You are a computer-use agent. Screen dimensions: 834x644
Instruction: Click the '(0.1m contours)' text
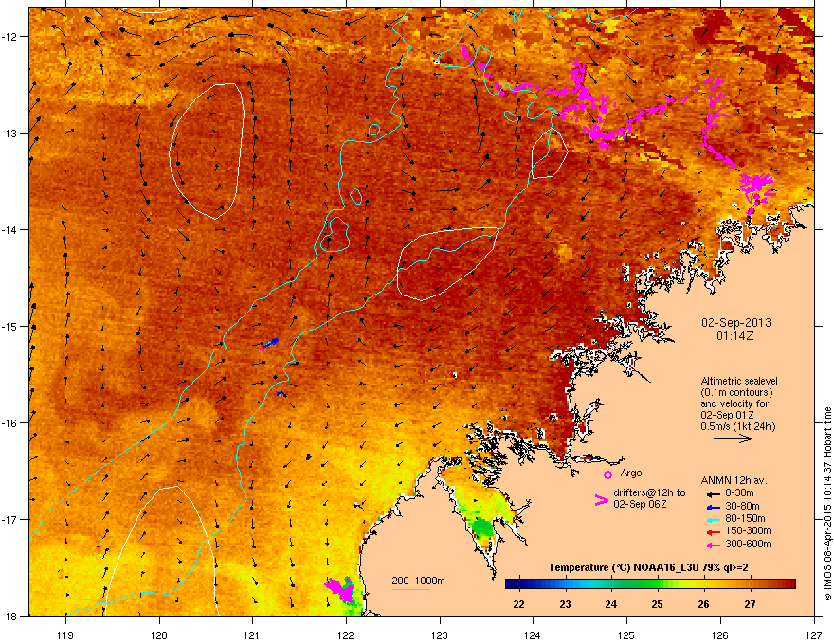click(736, 393)
